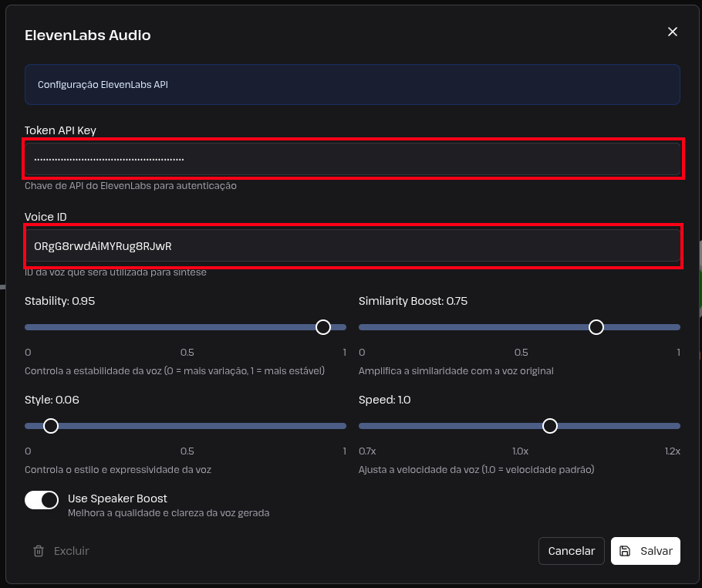Click the 0.7x mark on Speed slider

pyautogui.click(x=367, y=451)
